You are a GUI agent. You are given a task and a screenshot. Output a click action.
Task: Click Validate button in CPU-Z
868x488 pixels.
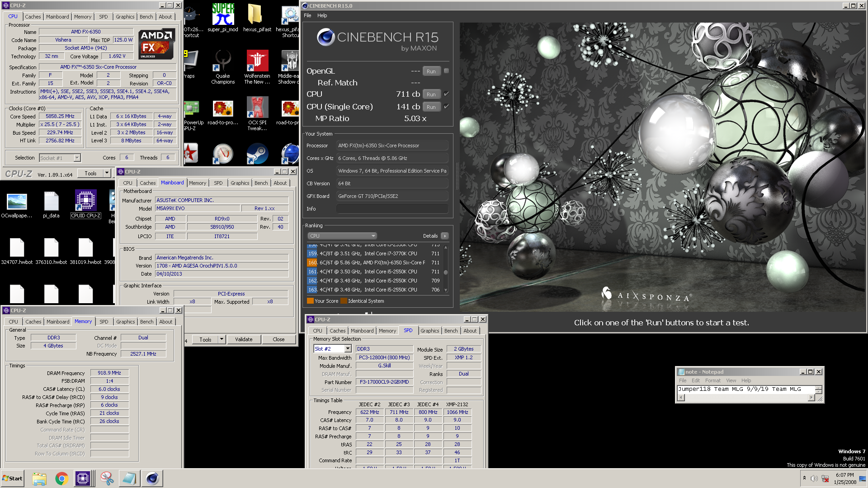(244, 339)
